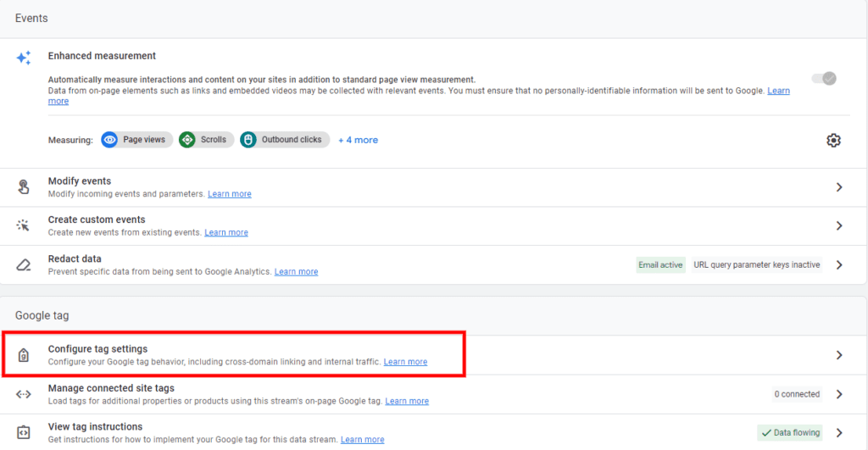Click the Page views eye icon
The height and width of the screenshot is (450, 868).
pyautogui.click(x=109, y=140)
